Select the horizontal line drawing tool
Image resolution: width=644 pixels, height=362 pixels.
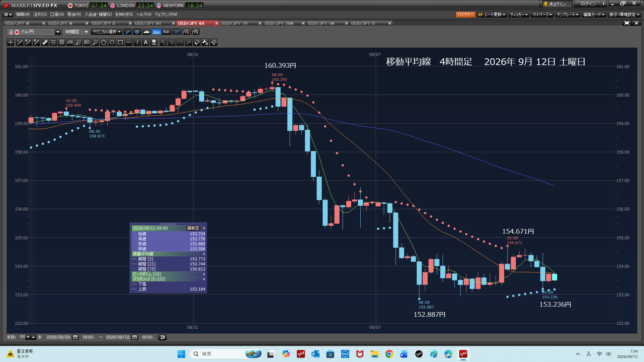pos(129,42)
